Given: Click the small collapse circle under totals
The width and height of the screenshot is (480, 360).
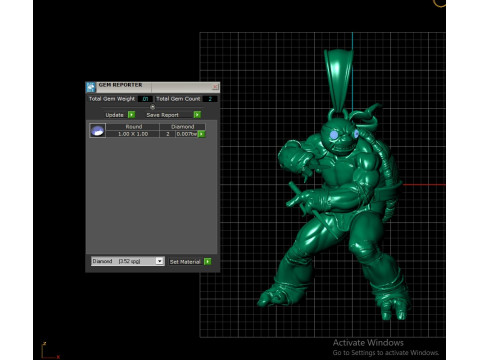Looking at the screenshot, I should click(152, 107).
